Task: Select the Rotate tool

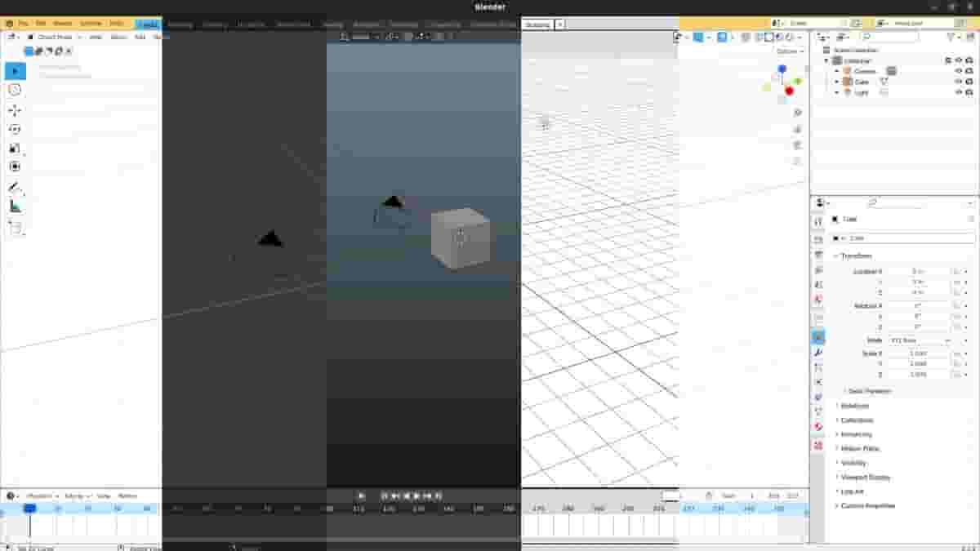Action: (x=15, y=129)
